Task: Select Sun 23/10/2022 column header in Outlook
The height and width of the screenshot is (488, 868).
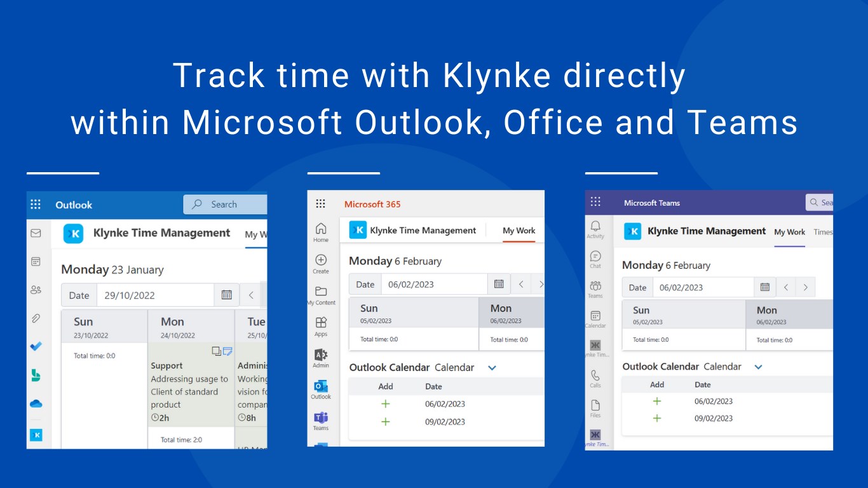Action: 104,327
